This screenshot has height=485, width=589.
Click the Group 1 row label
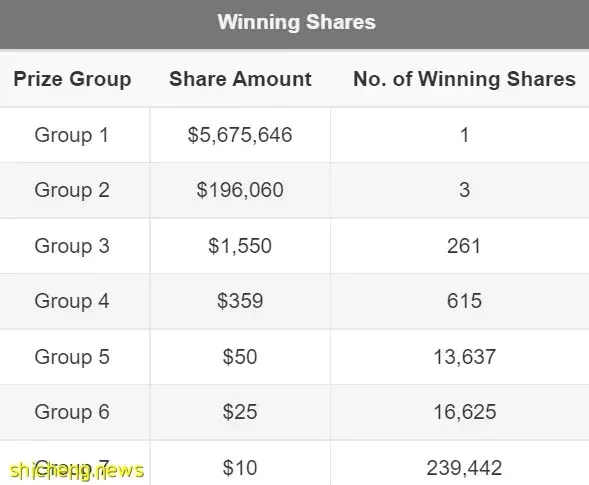pos(72,135)
